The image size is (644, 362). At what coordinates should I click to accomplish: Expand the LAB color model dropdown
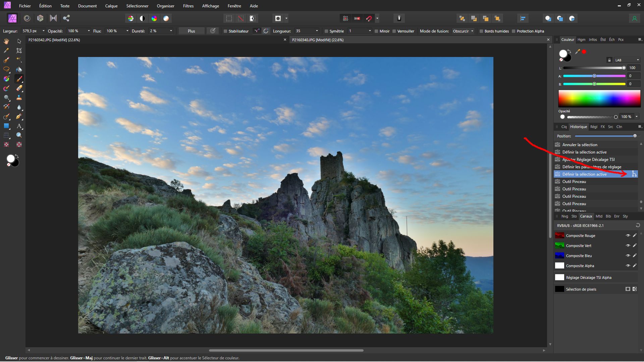[x=627, y=60]
